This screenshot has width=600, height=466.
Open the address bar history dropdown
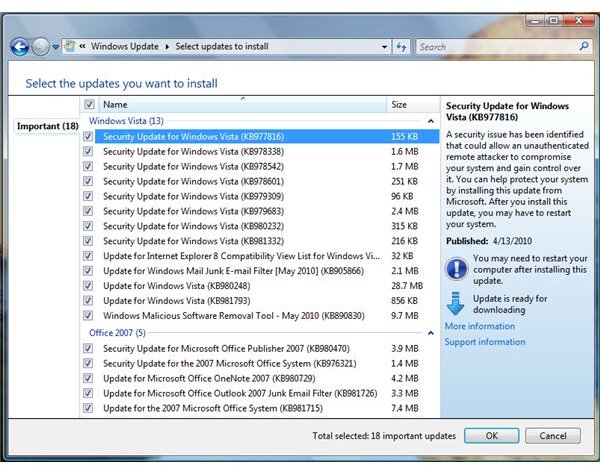click(x=384, y=47)
